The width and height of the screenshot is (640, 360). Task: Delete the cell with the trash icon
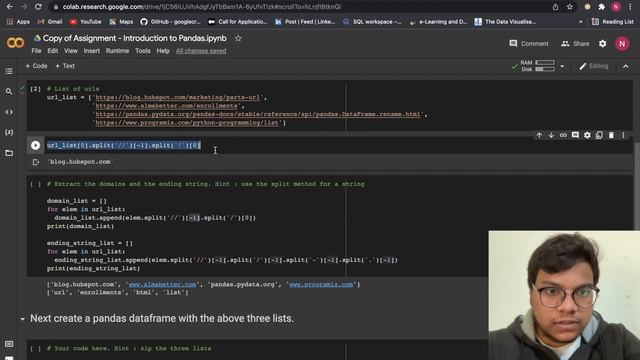tap(611, 135)
